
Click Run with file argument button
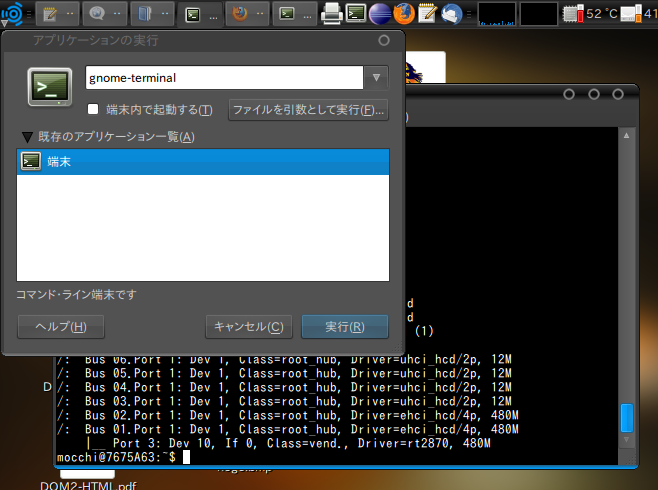(x=308, y=110)
